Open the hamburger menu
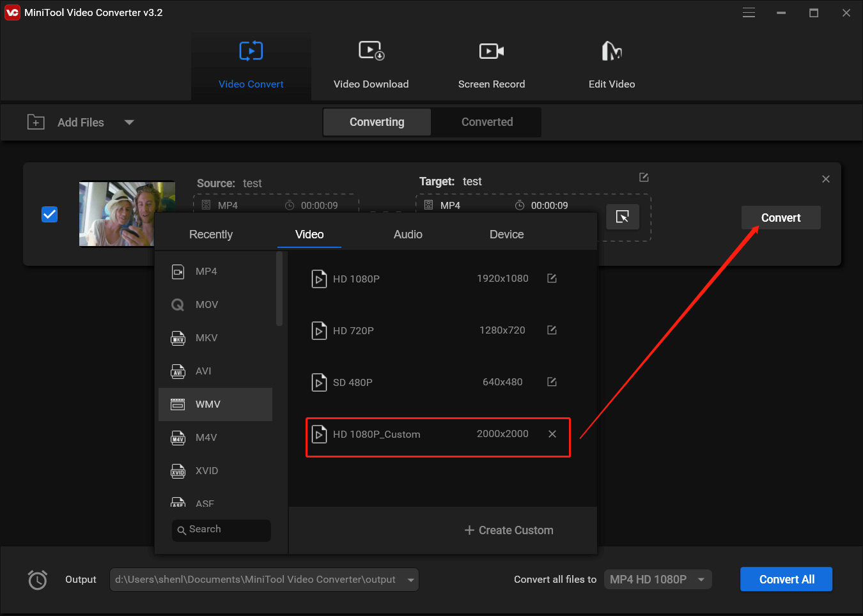863x616 pixels. pos(749,12)
